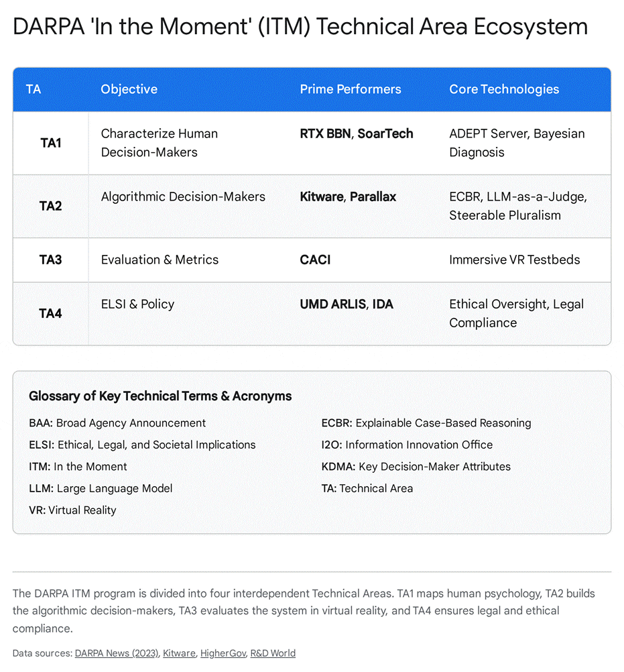Click the CACI performer cell
The image size is (624, 672).
click(315, 260)
